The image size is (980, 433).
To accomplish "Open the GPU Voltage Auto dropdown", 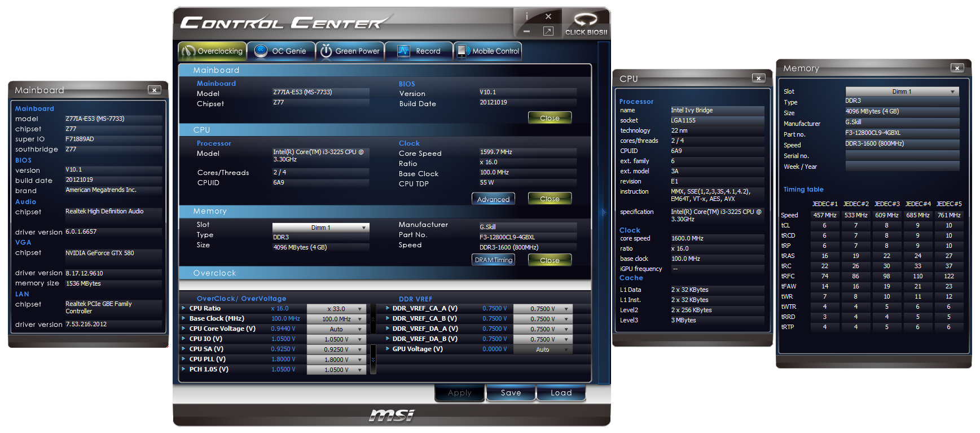I will [x=543, y=349].
